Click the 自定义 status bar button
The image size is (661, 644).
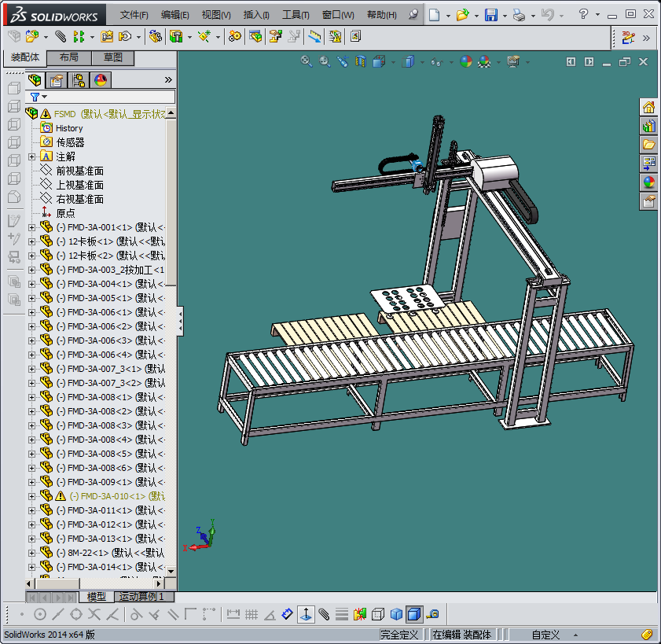pyautogui.click(x=545, y=635)
